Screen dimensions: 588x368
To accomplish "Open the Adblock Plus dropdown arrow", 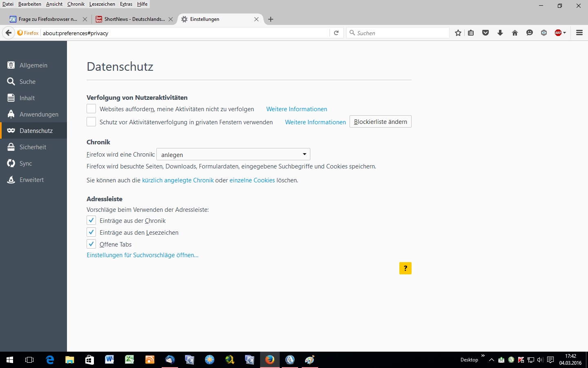I will point(565,33).
